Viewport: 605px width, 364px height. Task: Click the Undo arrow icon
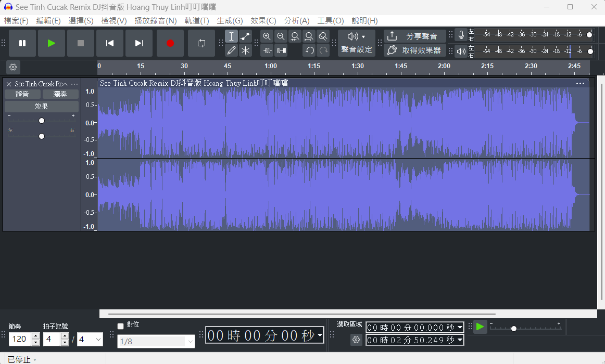(x=309, y=50)
